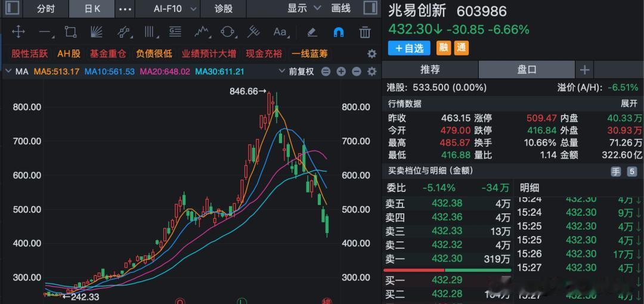644x304 pixels.
Task: Click the 负债很低 tag
Action: tap(154, 54)
